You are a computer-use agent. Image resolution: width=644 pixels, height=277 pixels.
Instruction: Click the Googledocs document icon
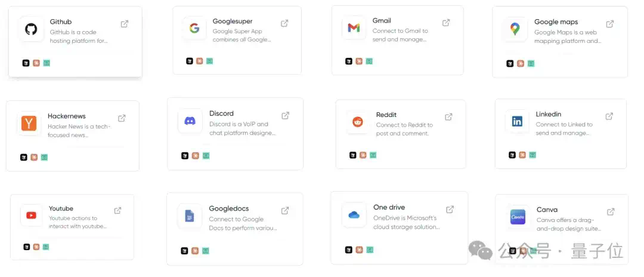click(190, 216)
